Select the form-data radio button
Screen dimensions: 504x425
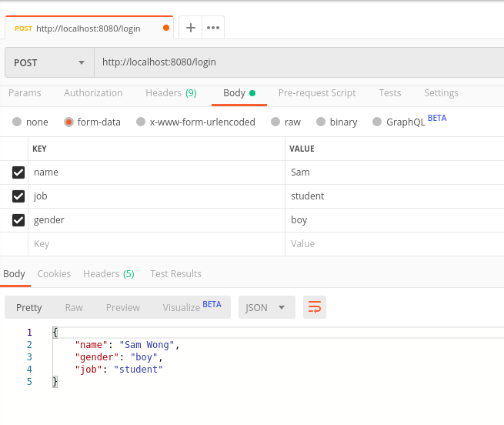coord(68,122)
